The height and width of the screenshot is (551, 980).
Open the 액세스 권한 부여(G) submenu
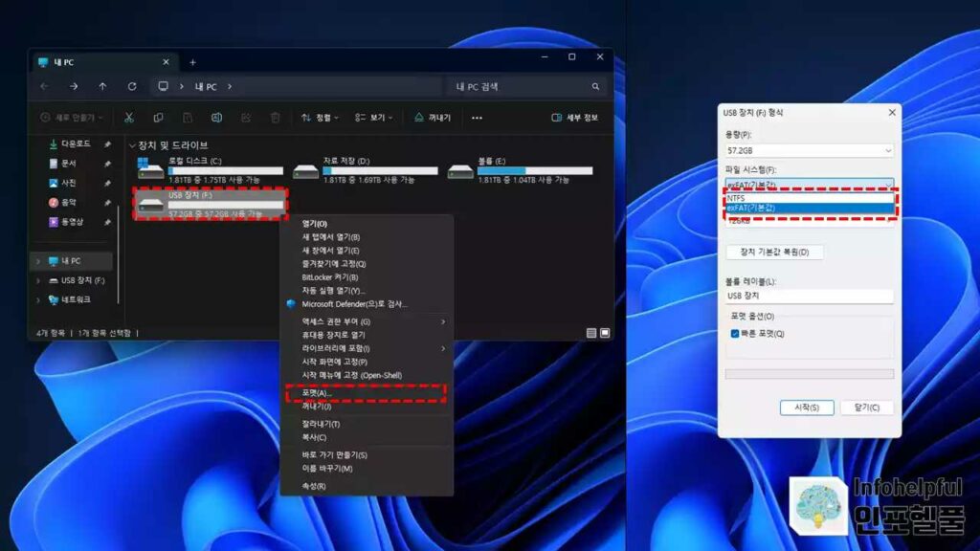[x=367, y=321]
